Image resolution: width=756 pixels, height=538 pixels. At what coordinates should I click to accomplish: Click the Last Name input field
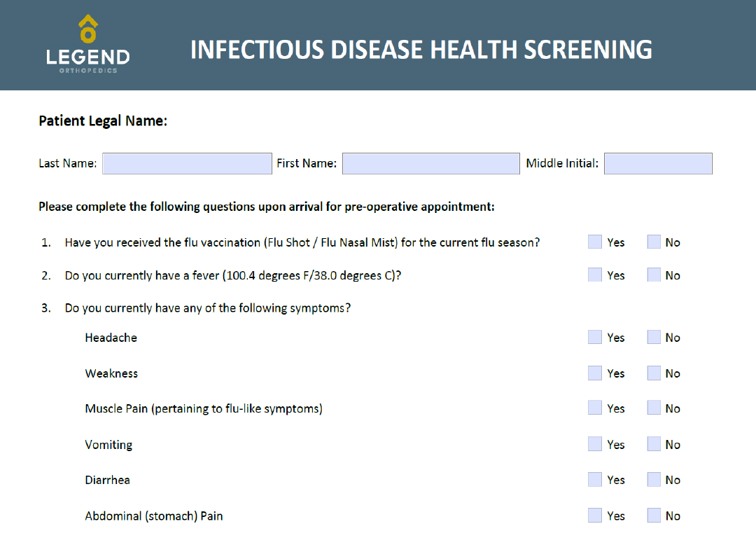coord(187,163)
